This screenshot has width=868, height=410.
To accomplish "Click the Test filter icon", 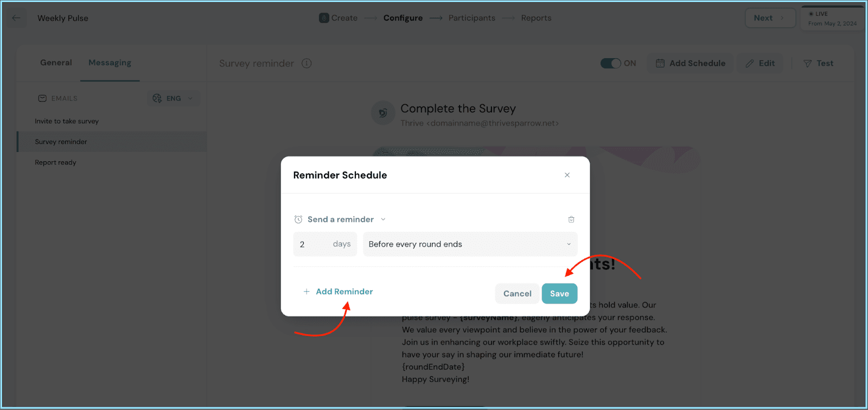I will [x=807, y=64].
